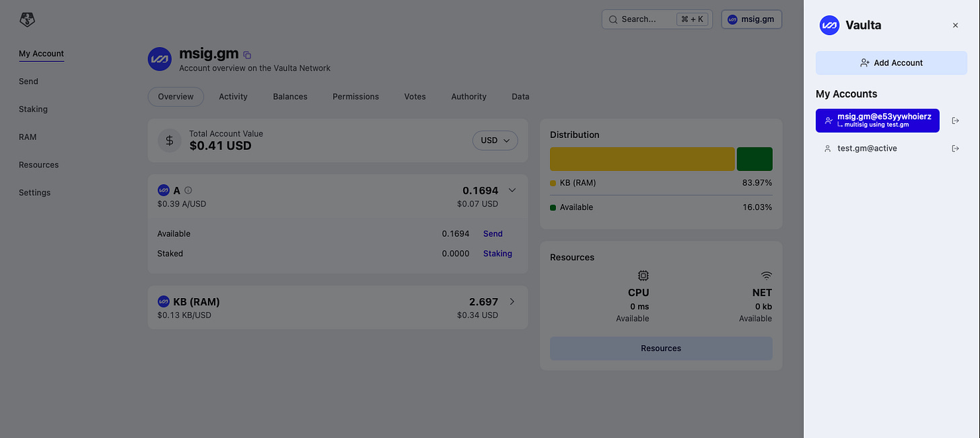980x438 pixels.
Task: Click the Search field
Action: pyautogui.click(x=657, y=20)
